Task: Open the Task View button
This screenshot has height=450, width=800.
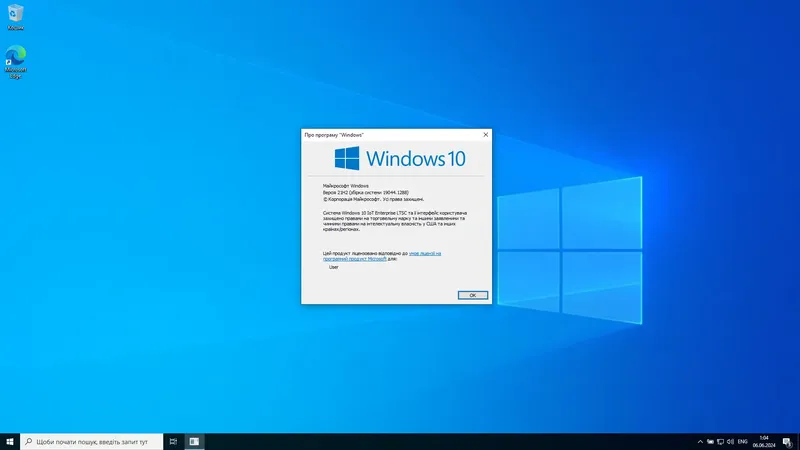Action: pyautogui.click(x=173, y=441)
